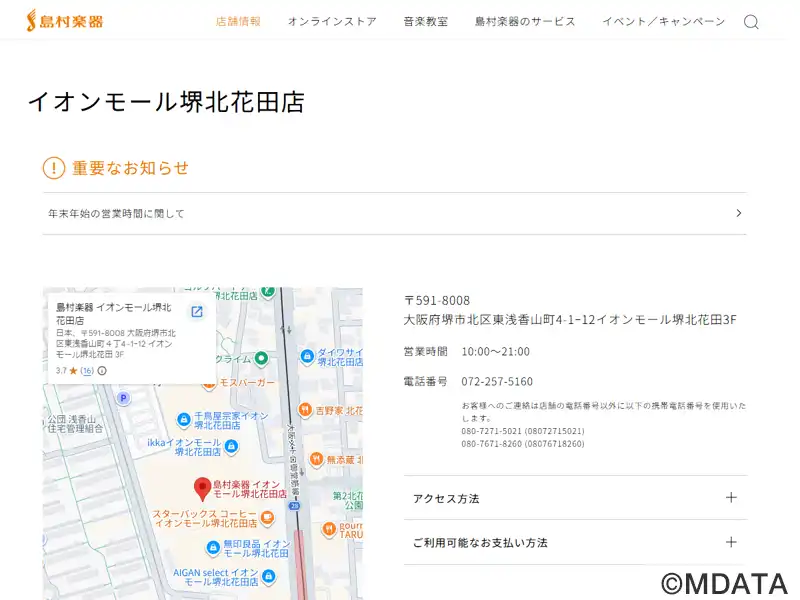Image resolution: width=800 pixels, height=600 pixels.
Task: Select the Starbucks coffee map marker
Action: 267,517
